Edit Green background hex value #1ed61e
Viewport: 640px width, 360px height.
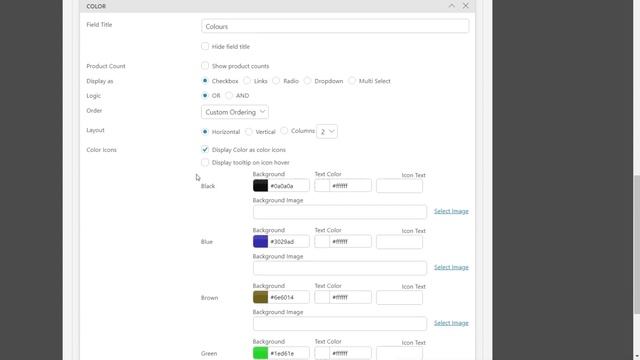(289, 353)
